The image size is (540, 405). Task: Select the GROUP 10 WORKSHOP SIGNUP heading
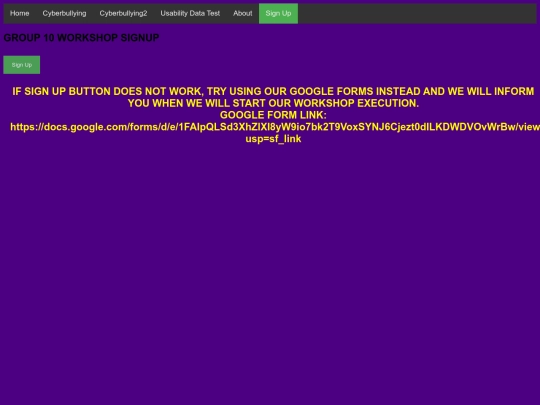click(x=81, y=38)
